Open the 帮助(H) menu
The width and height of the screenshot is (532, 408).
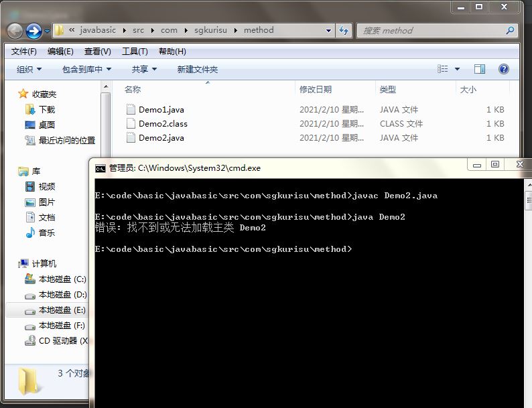coord(172,52)
